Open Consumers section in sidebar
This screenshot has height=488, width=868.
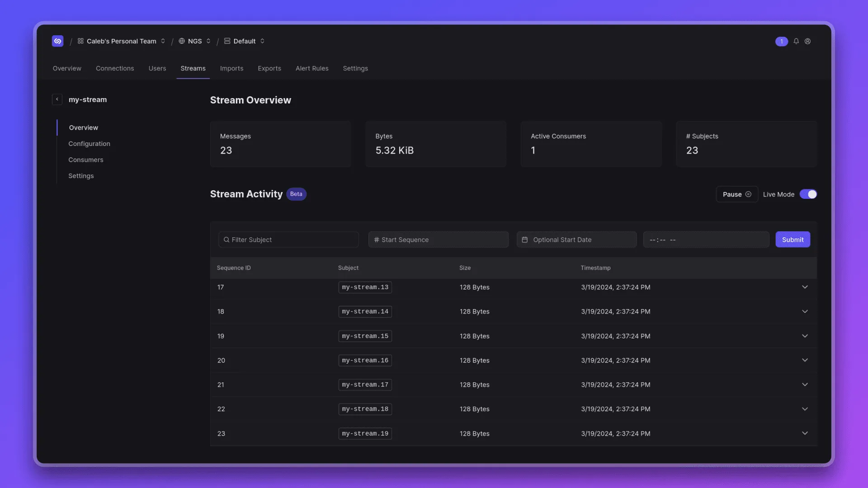[x=85, y=160]
